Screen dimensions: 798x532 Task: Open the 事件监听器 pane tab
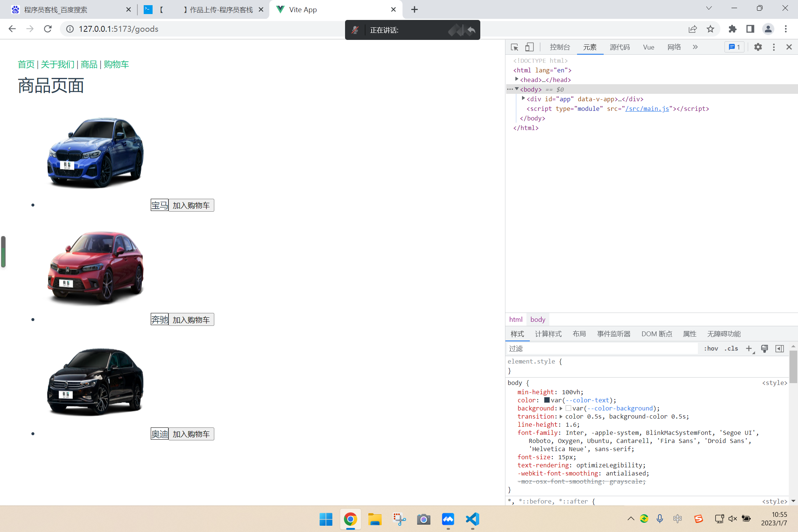point(614,334)
